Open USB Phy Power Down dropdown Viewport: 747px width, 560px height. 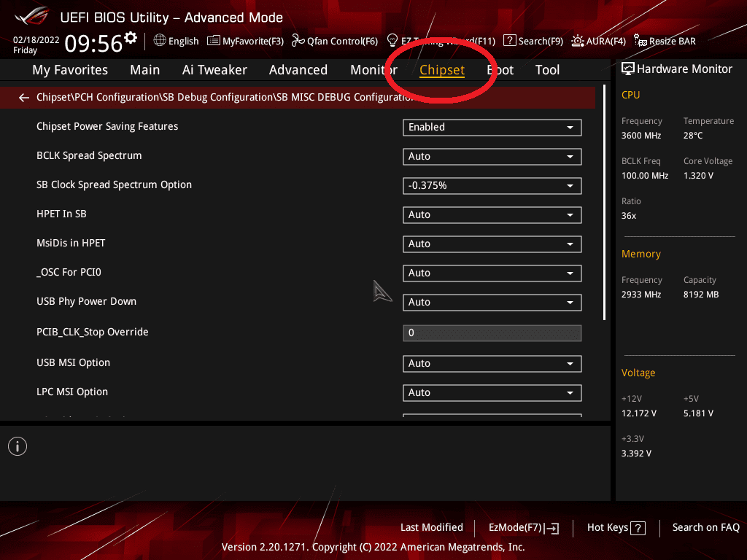coord(492,303)
